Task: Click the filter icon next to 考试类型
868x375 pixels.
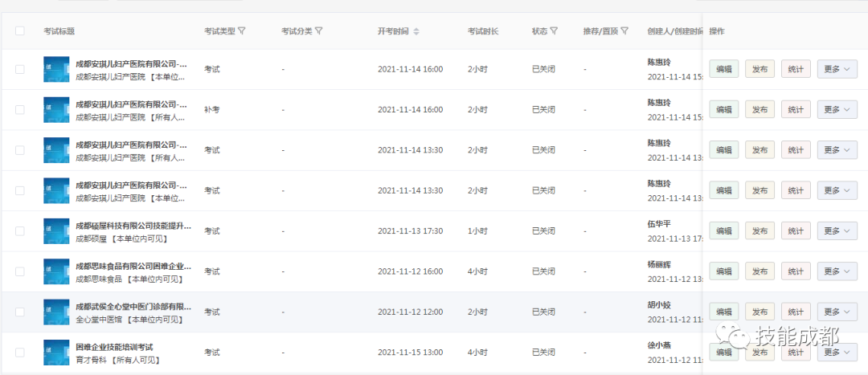Action: [x=242, y=31]
